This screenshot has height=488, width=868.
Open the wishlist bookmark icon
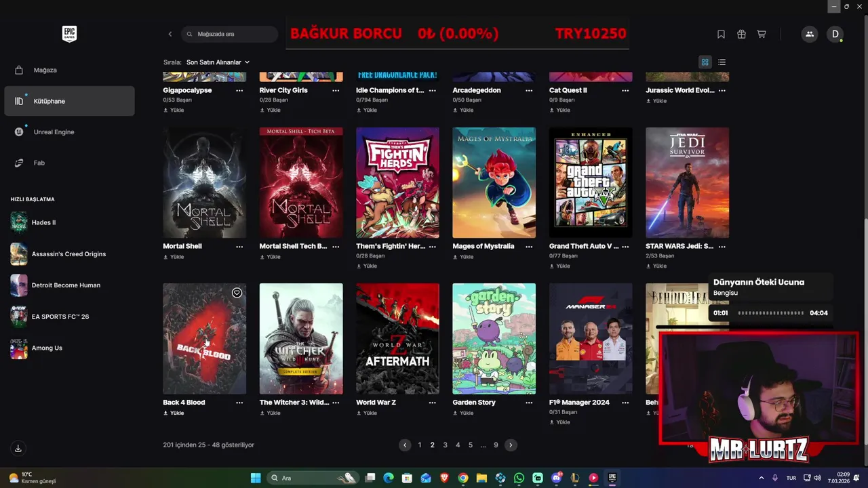click(x=721, y=34)
